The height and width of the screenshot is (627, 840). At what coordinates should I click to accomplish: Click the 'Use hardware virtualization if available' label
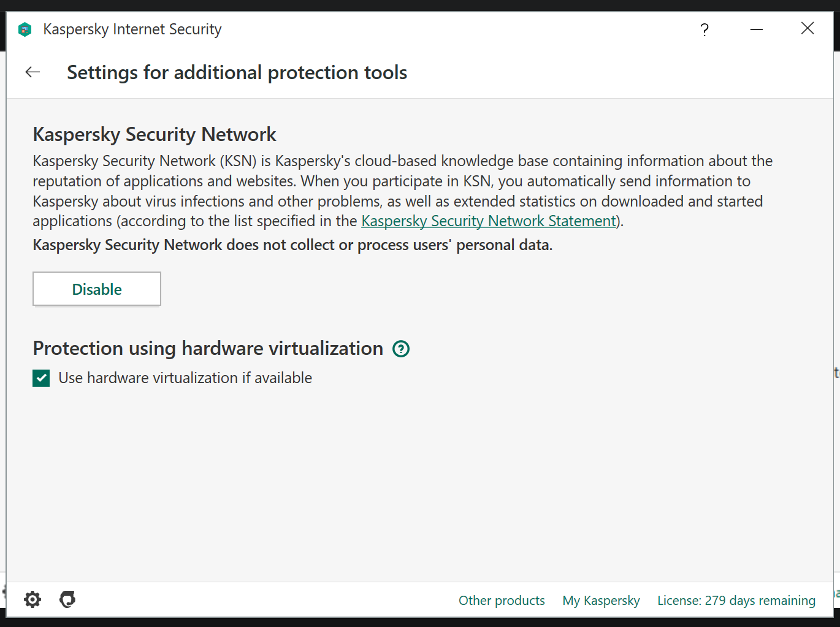point(185,378)
